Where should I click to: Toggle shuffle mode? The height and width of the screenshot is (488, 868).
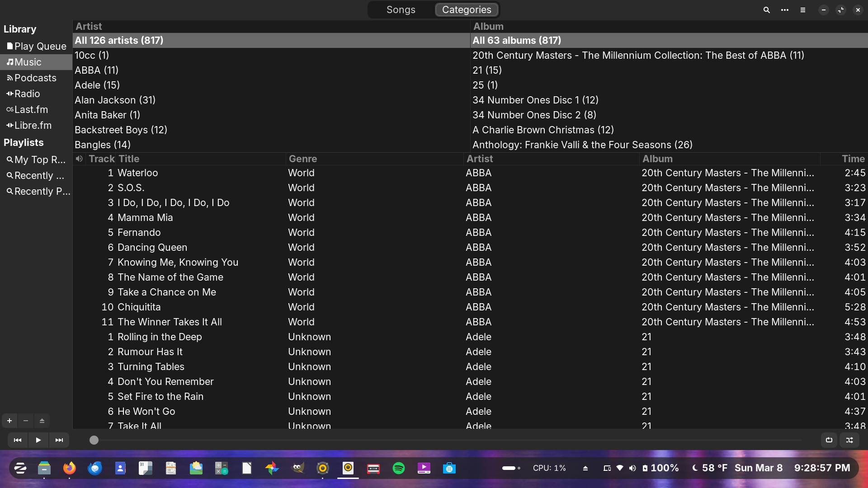pos(850,440)
